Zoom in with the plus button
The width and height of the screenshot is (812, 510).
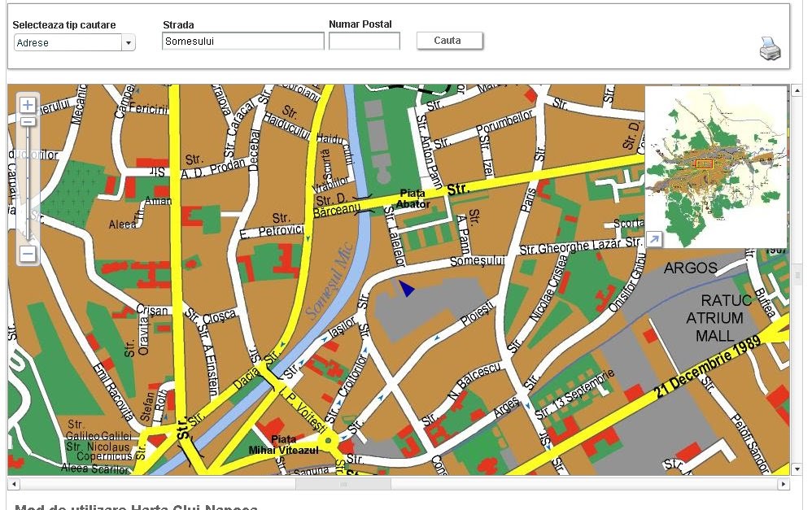point(28,105)
